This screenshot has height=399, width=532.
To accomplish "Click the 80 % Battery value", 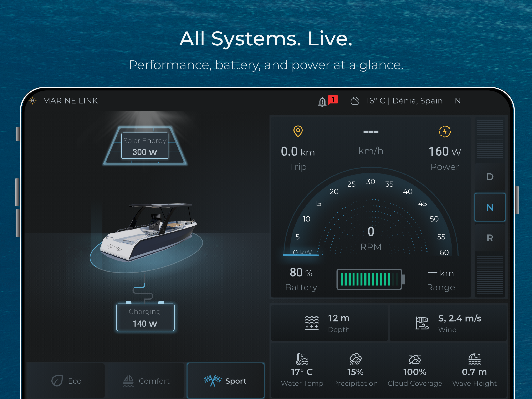I will click(301, 273).
